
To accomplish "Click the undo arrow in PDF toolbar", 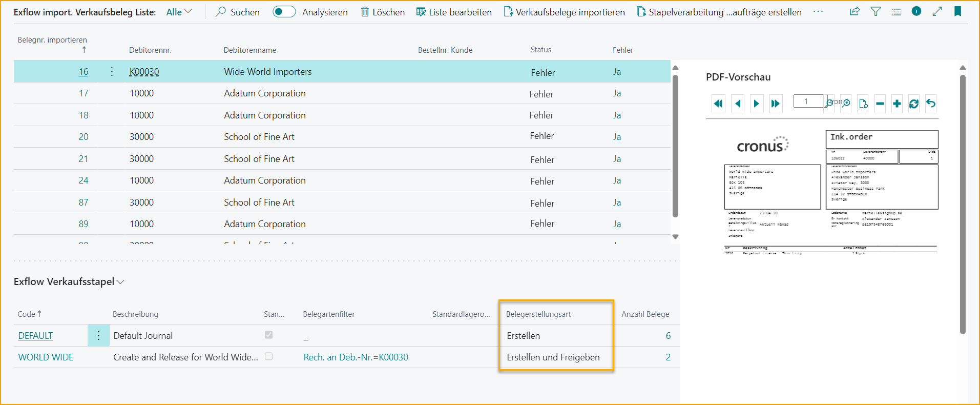I will tap(931, 104).
